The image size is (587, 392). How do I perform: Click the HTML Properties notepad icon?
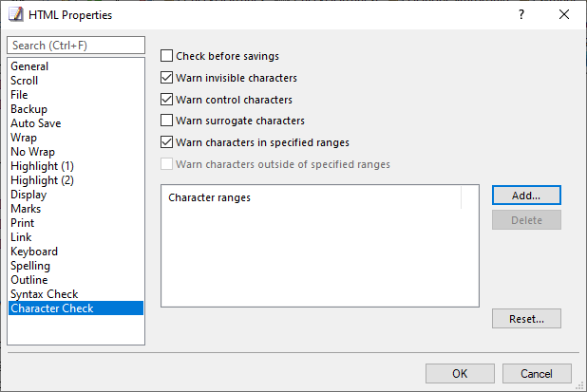pyautogui.click(x=15, y=14)
